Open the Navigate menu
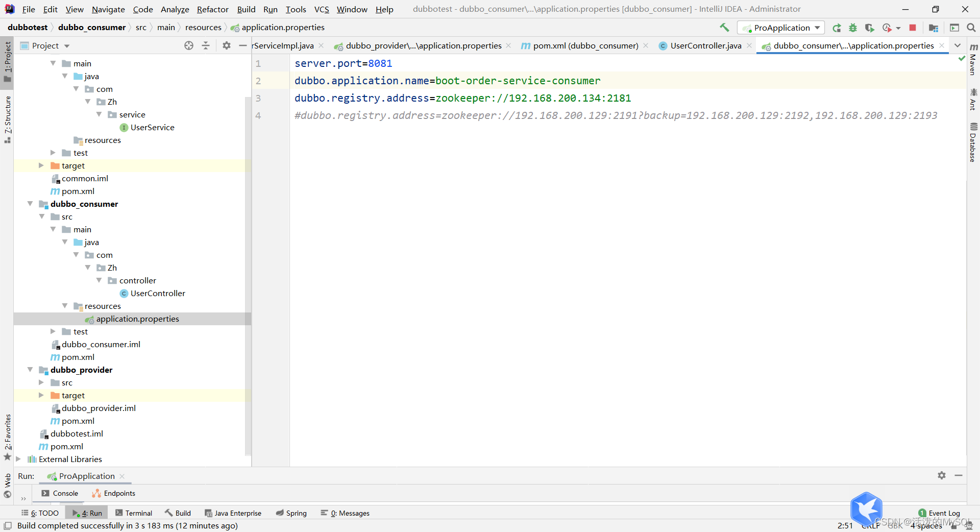Image resolution: width=980 pixels, height=532 pixels. point(108,9)
